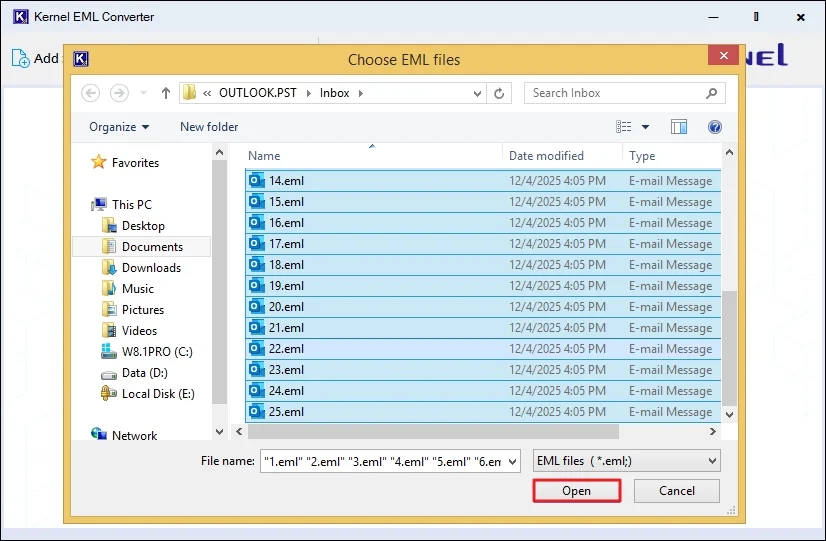826x541 pixels.
Task: Select the file 24.eml
Action: coord(483,391)
